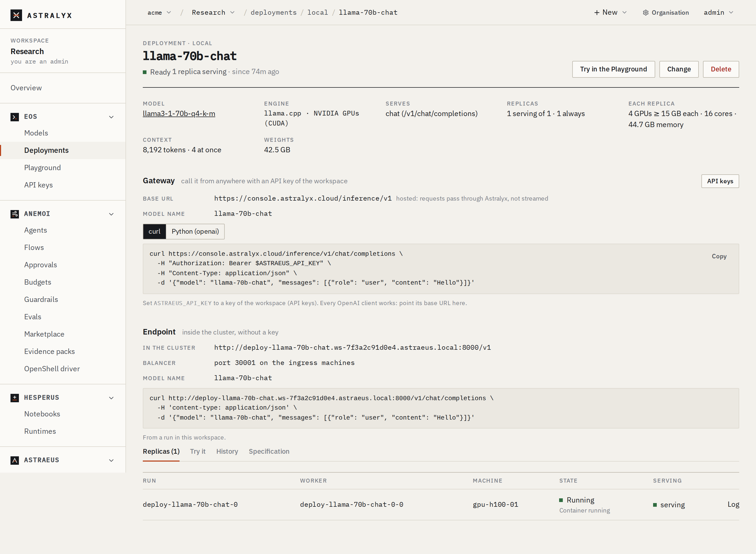756x554 pixels.
Task: Expand the ASTRAEUS sidebar section
Action: coord(111,461)
